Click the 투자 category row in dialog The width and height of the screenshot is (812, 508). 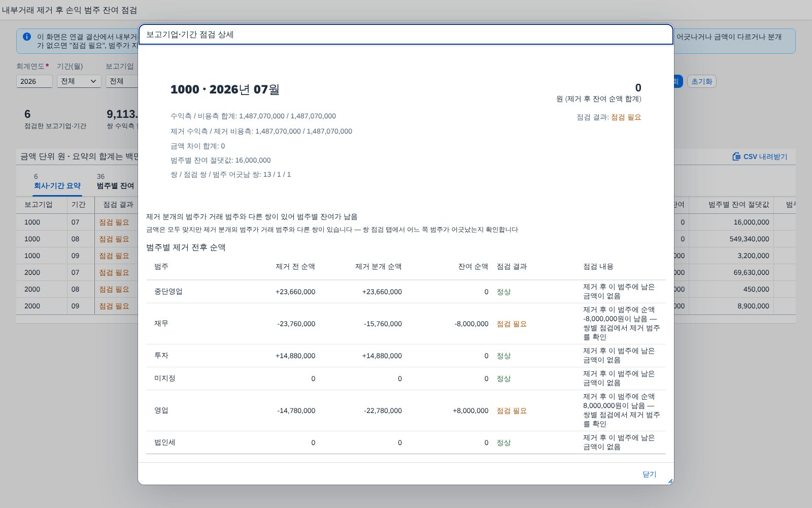406,356
